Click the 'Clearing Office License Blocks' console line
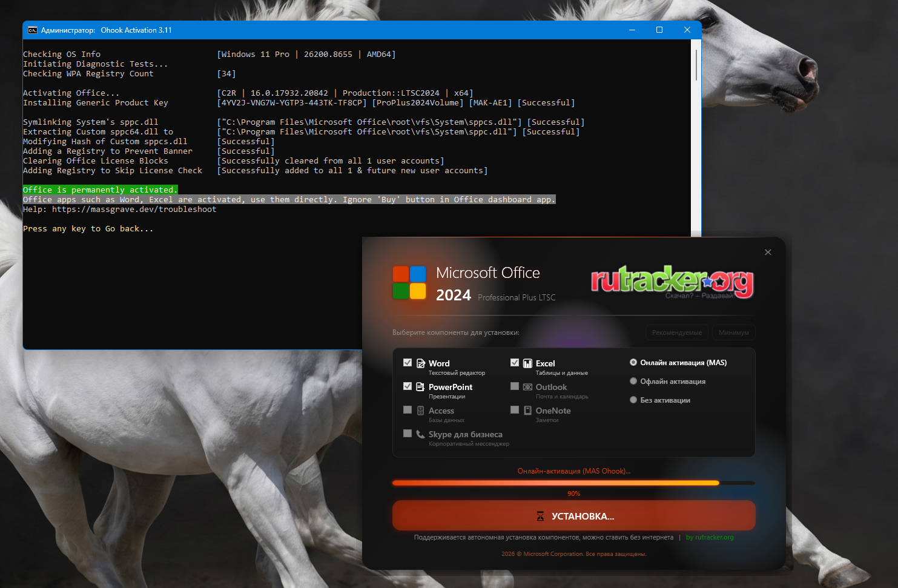The height and width of the screenshot is (588, 898). coord(96,161)
